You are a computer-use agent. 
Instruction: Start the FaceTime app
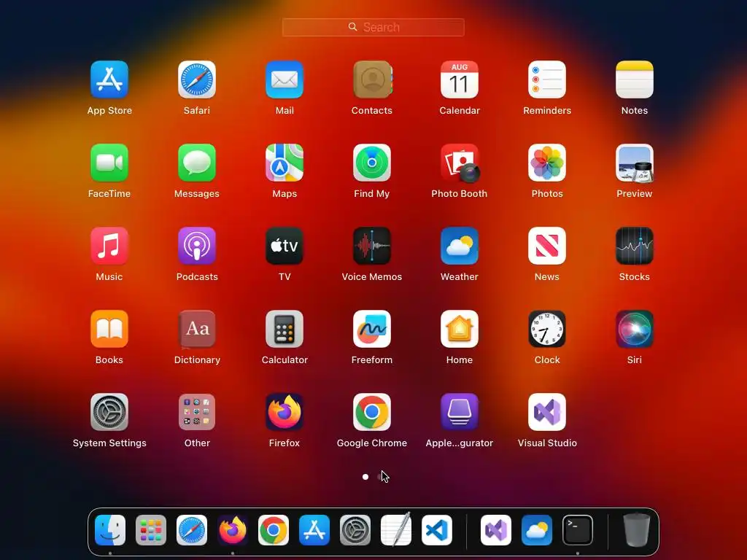click(x=109, y=163)
